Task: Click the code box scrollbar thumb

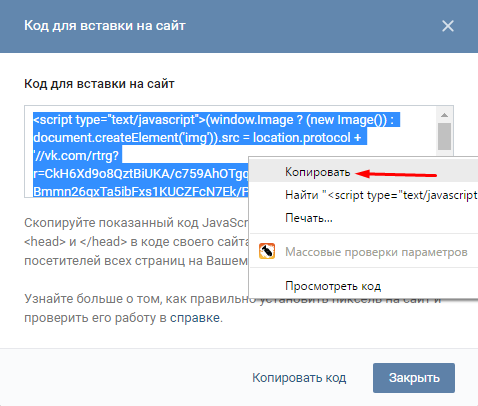Action: coord(444,137)
